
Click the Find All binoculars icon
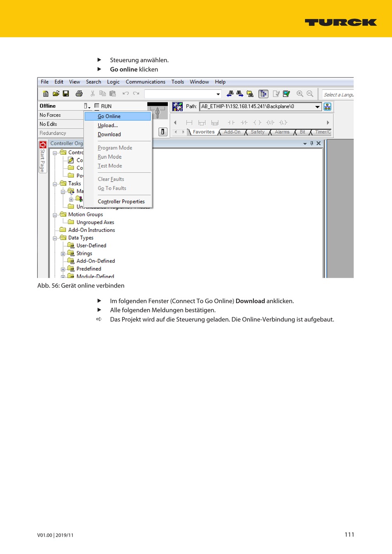[250, 94]
